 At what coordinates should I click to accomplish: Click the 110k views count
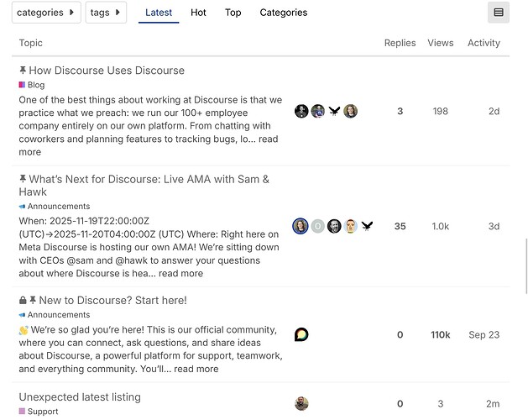441,334
